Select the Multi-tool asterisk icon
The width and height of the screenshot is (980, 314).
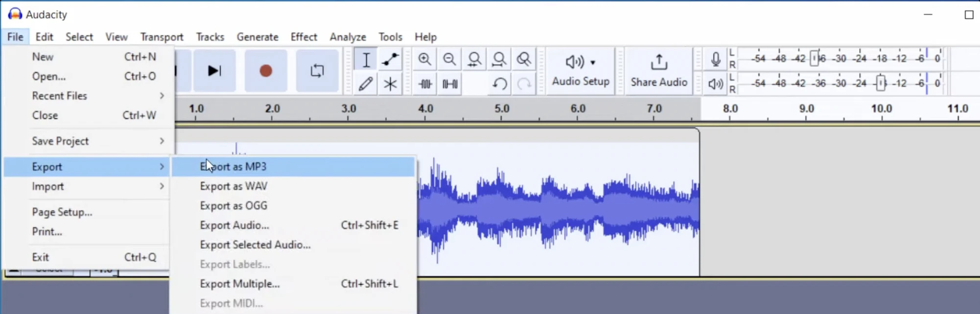click(390, 84)
